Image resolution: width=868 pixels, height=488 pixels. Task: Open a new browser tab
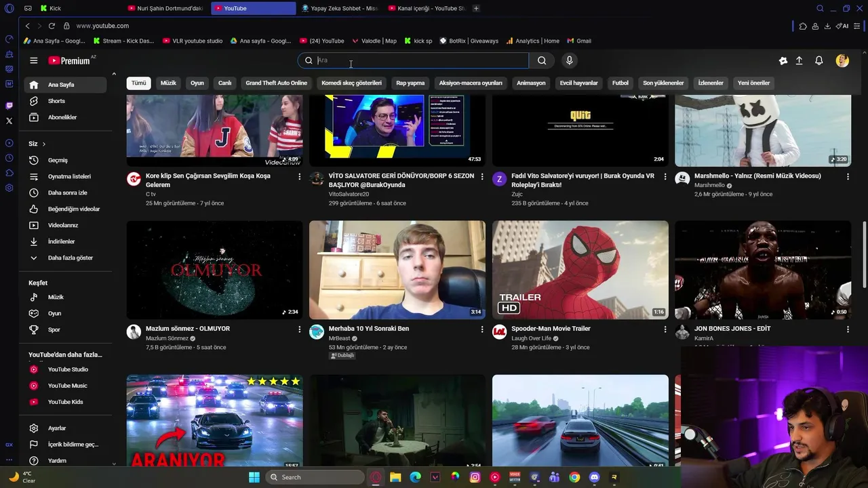[476, 8]
